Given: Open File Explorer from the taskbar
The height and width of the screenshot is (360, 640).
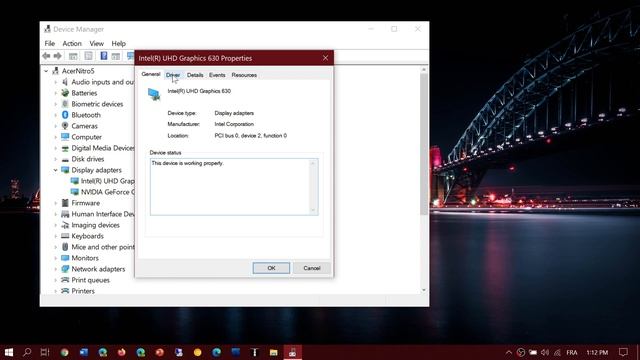Looking at the screenshot, I should click(273, 352).
